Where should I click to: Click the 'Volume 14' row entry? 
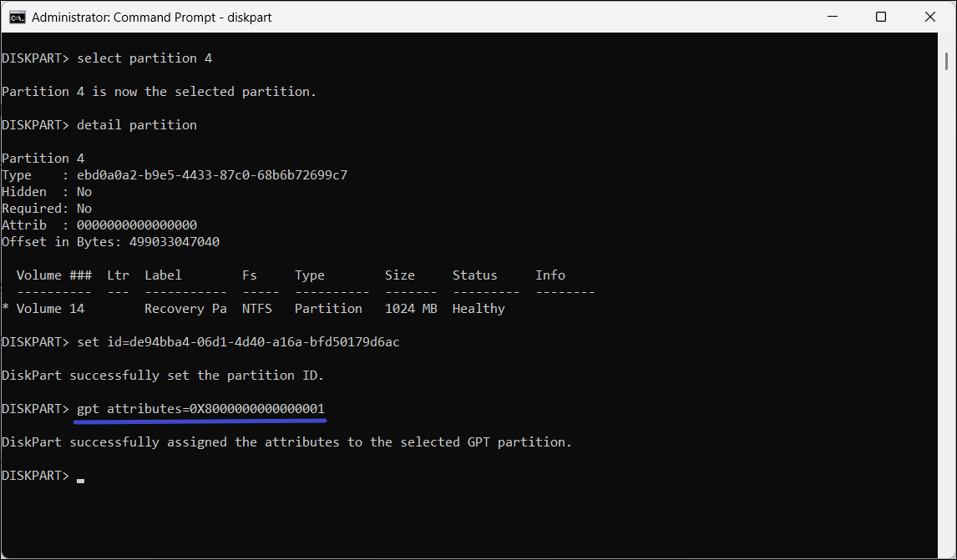pos(50,309)
